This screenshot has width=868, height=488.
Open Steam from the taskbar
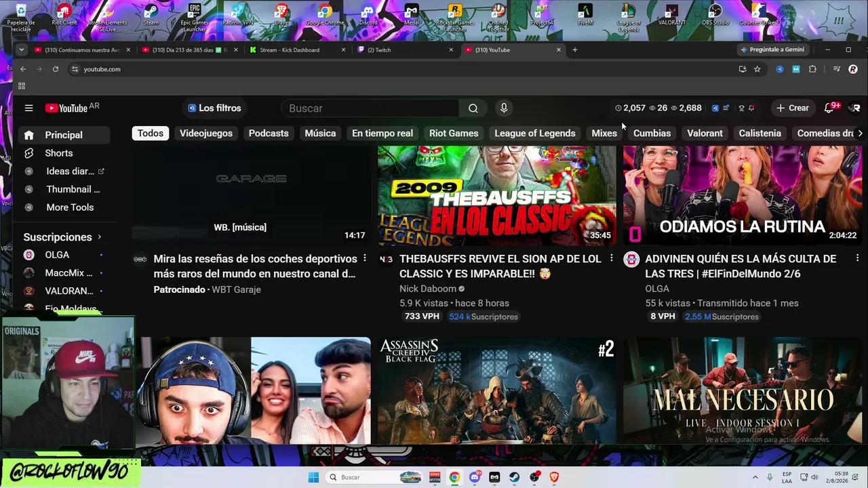[515, 477]
